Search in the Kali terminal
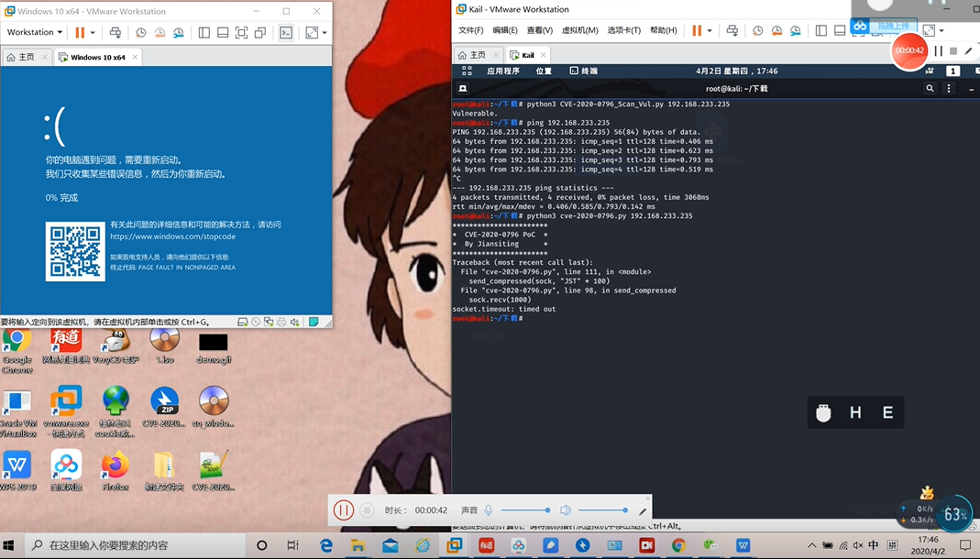Viewport: 980px width, 559px height. pyautogui.click(x=930, y=89)
